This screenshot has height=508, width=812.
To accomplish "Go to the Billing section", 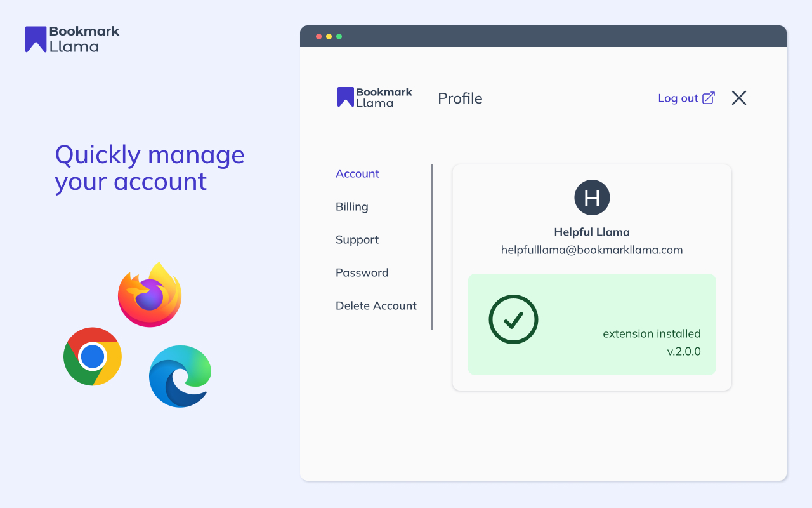I will pyautogui.click(x=352, y=206).
